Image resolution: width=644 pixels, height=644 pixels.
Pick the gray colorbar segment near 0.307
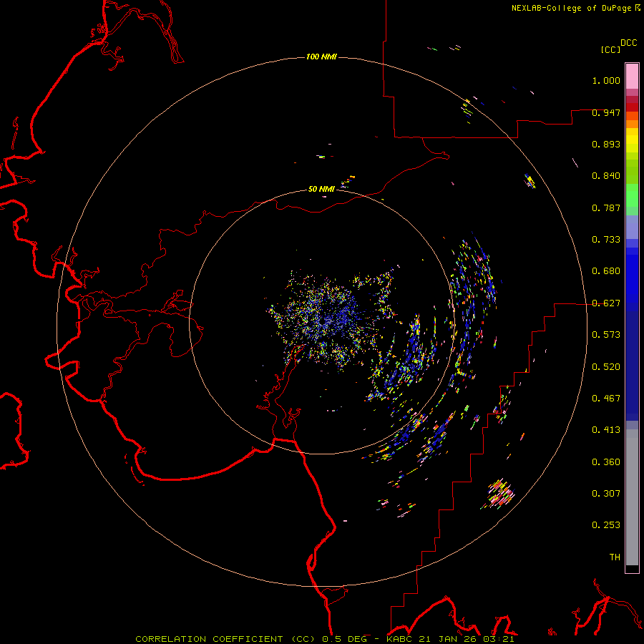coord(632,497)
